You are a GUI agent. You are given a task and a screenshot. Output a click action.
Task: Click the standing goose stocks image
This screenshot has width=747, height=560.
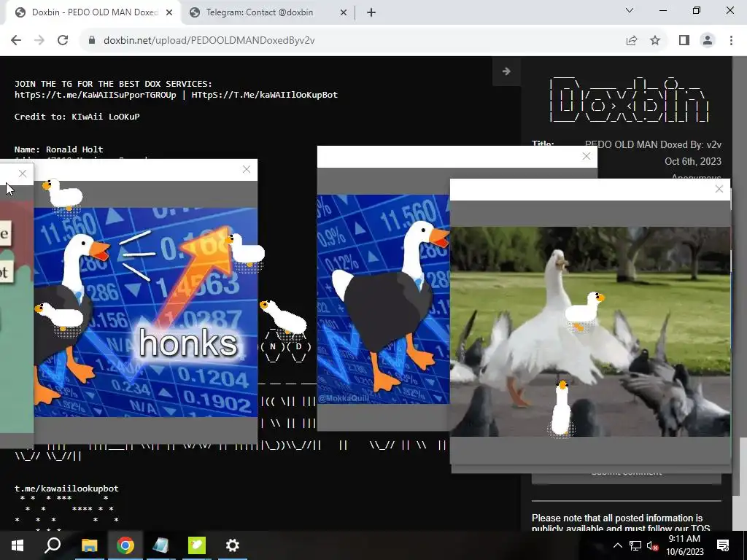[x=384, y=299]
